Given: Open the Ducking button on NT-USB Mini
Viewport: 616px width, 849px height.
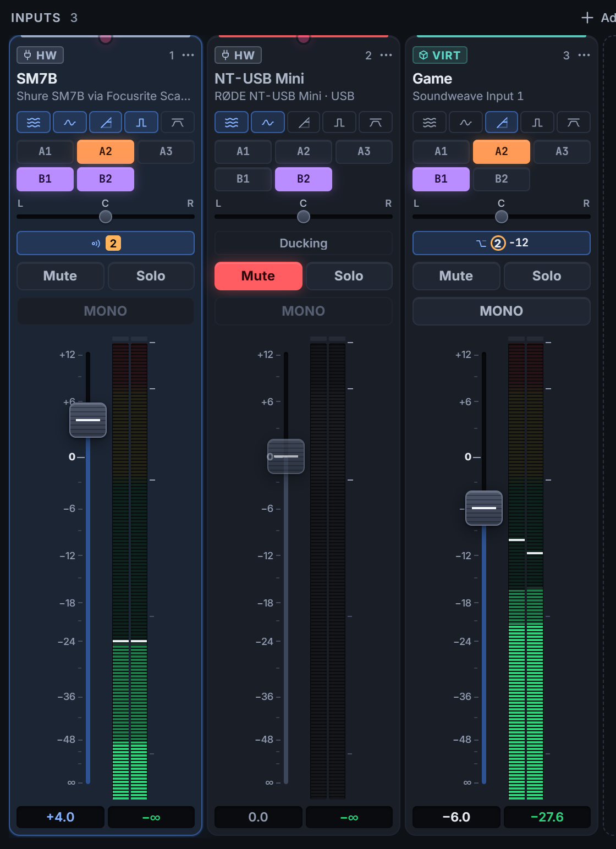Looking at the screenshot, I should [x=304, y=243].
